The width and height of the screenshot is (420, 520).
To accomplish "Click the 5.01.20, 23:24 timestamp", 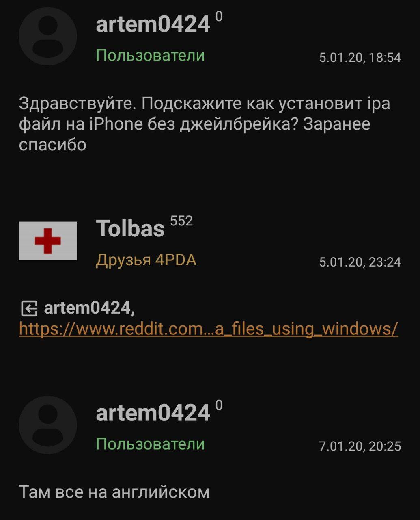I will [360, 262].
